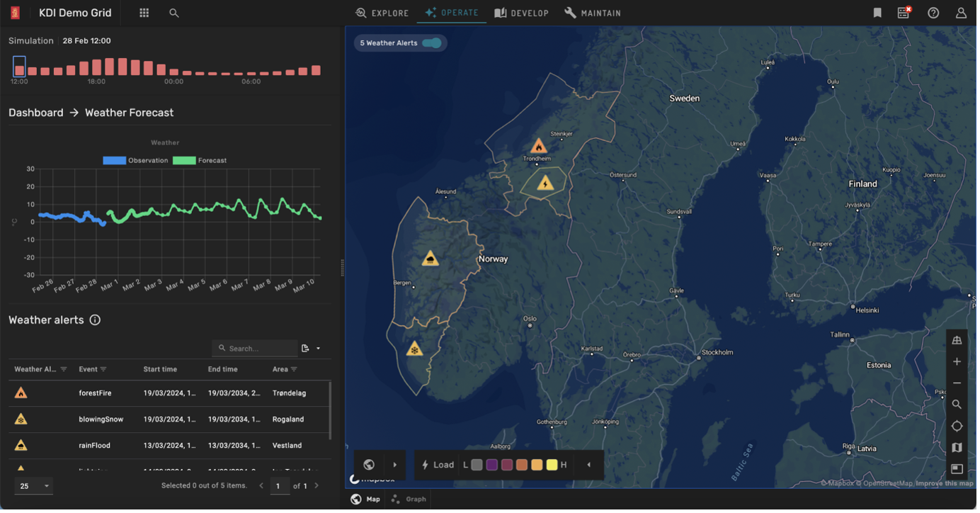This screenshot has width=980, height=513.
Task: Click Weather alerts info icon
Action: coord(95,321)
